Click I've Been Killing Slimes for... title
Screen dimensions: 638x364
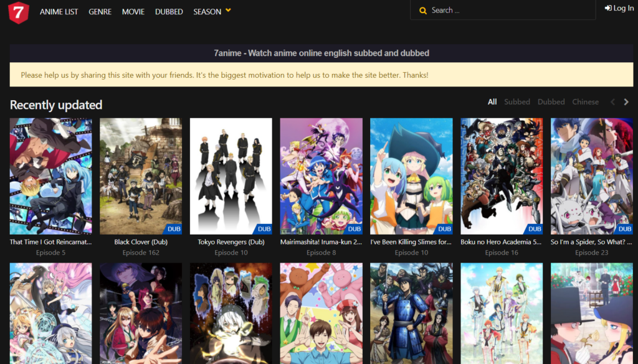tap(411, 242)
